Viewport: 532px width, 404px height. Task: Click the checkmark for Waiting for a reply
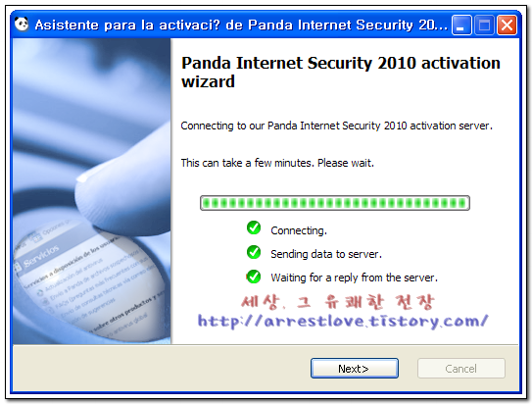[x=254, y=277]
